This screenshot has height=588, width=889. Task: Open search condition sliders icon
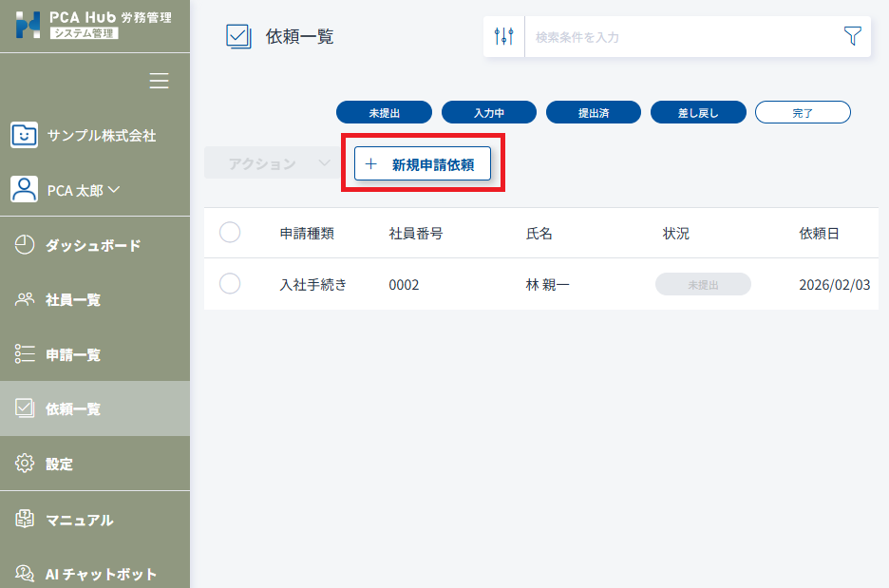coord(504,37)
